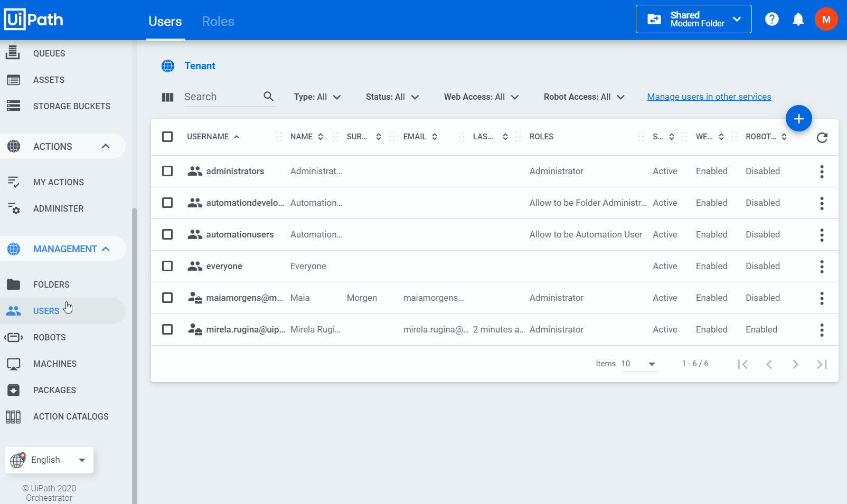Sort by the Surname column header
Screen dimensions: 847x504
pyautogui.click(x=364, y=137)
